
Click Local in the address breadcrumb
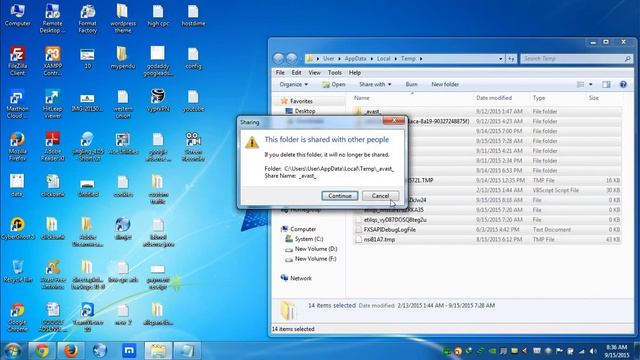pyautogui.click(x=383, y=59)
